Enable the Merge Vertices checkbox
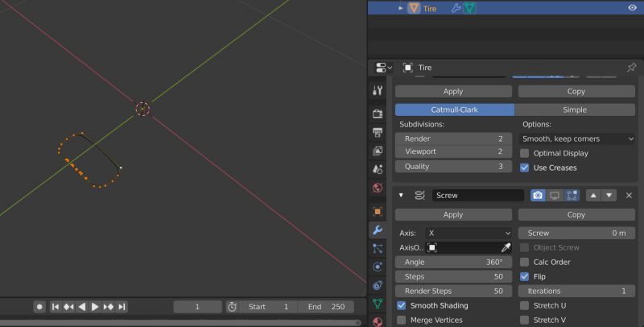The height and width of the screenshot is (327, 644). click(x=401, y=320)
